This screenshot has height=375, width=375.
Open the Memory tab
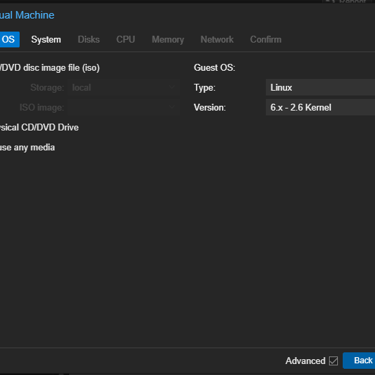point(168,39)
